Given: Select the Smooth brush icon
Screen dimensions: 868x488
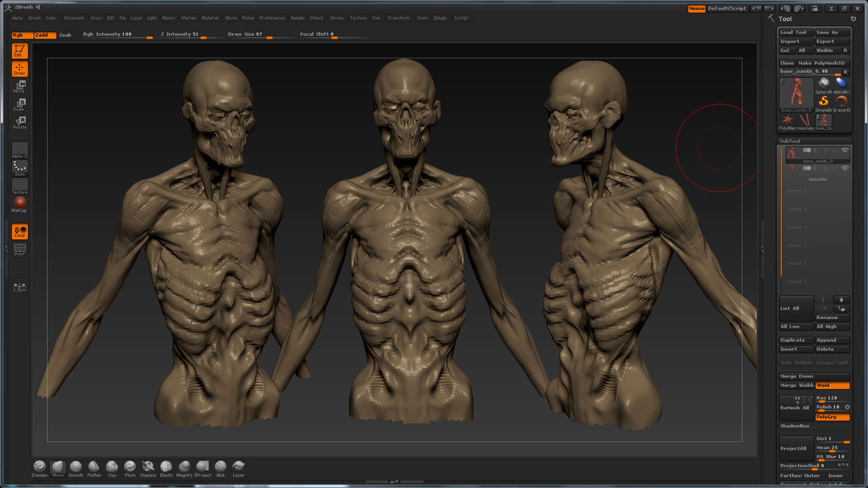Looking at the screenshot, I should pyautogui.click(x=76, y=467).
